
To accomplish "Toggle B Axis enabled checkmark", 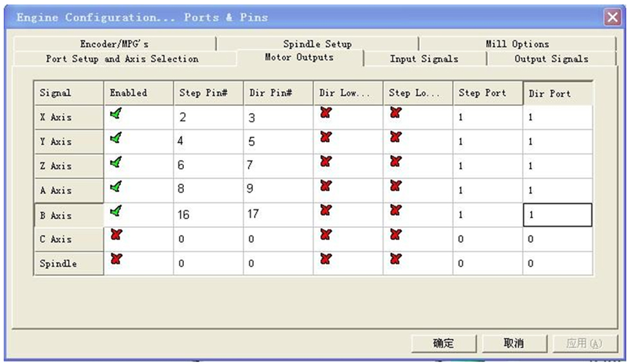I will click(x=116, y=211).
